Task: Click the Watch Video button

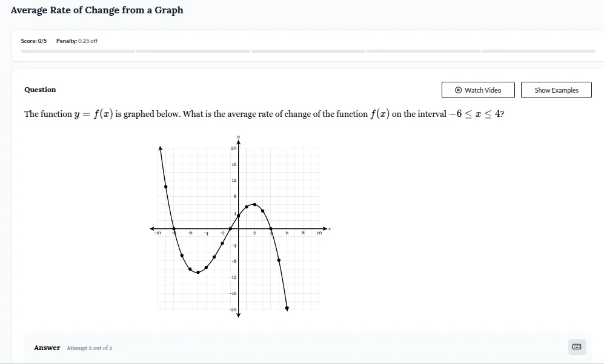Action: click(478, 90)
